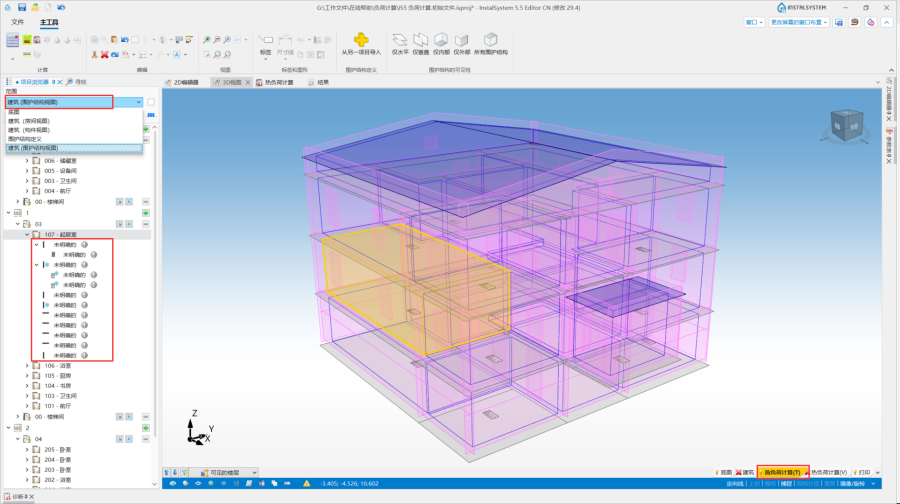The height and width of the screenshot is (504, 900).
Task: Click the 热负荷计算(T) button
Action: click(781, 472)
